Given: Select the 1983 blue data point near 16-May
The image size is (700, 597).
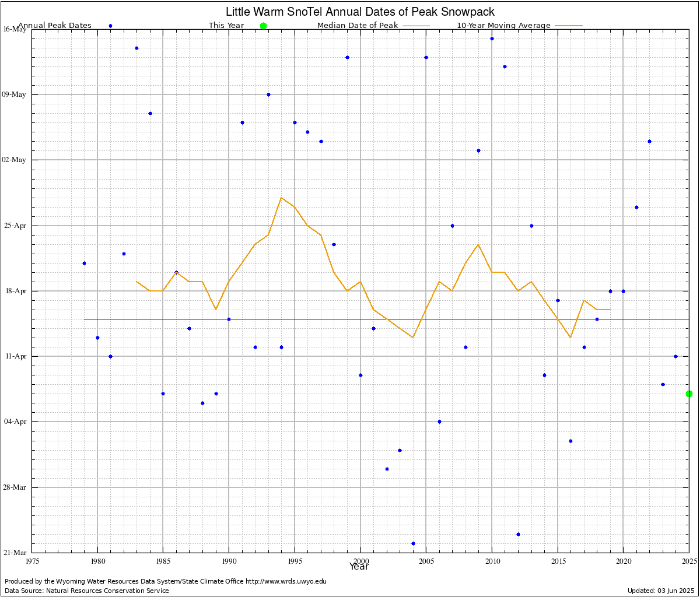Looking at the screenshot, I should tap(136, 48).
